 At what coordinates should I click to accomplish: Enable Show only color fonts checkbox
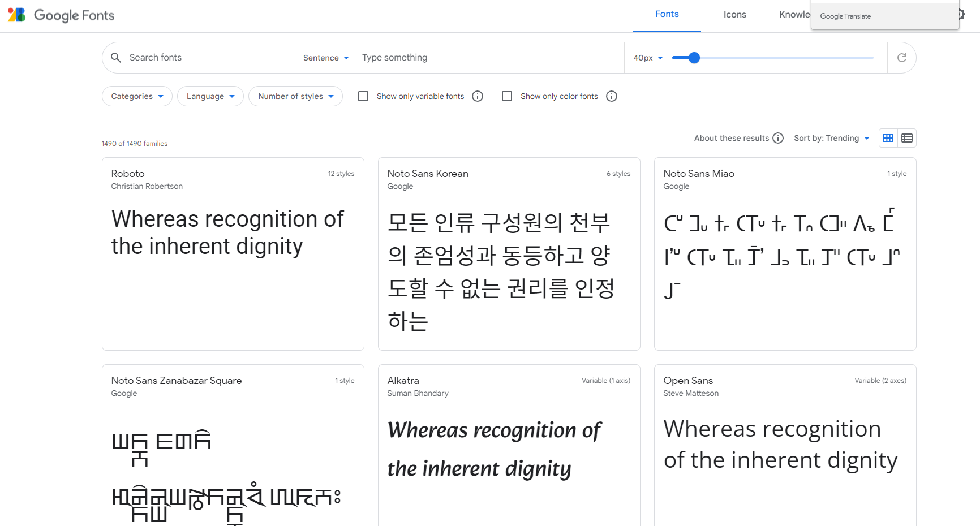[507, 96]
